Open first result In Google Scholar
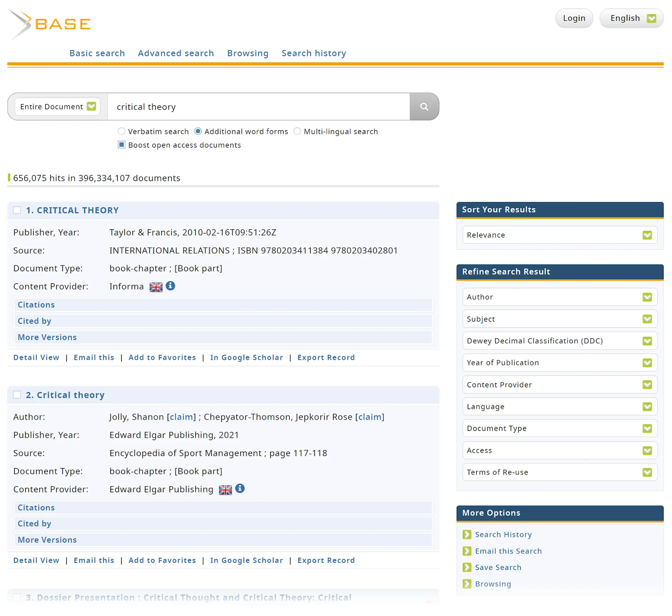 (247, 357)
